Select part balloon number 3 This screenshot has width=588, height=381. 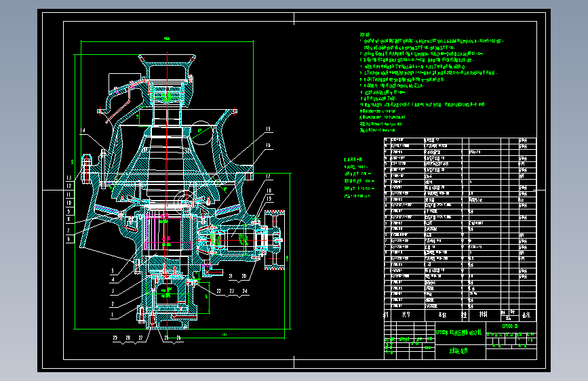pos(113,291)
